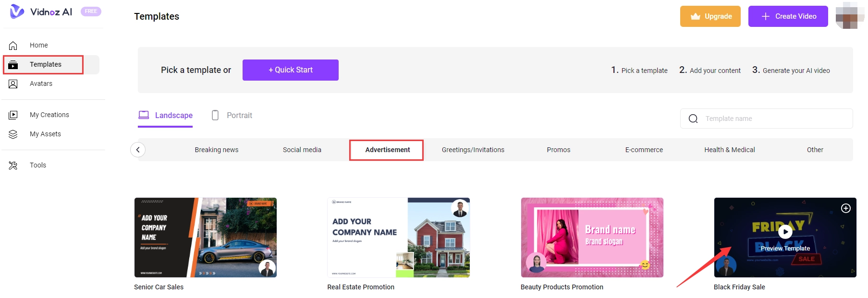This screenshot has width=868, height=298.
Task: Switch to the Portrait orientation tab
Action: point(232,115)
